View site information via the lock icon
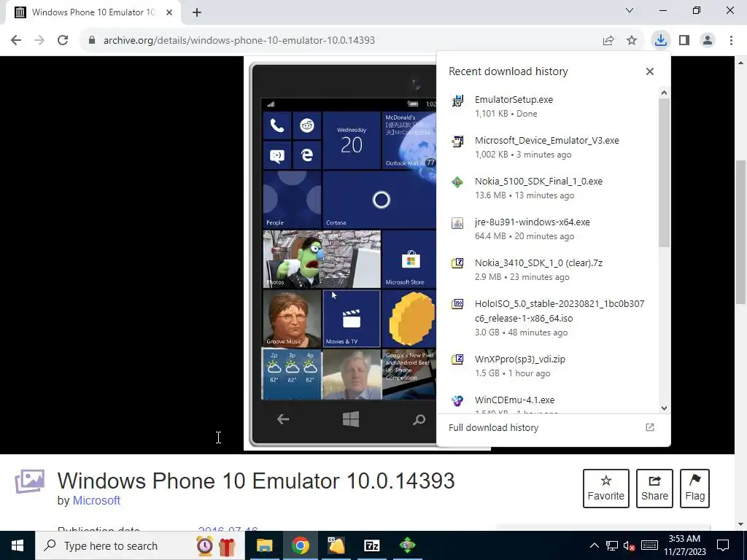Image resolution: width=747 pixels, height=560 pixels. 92,41
